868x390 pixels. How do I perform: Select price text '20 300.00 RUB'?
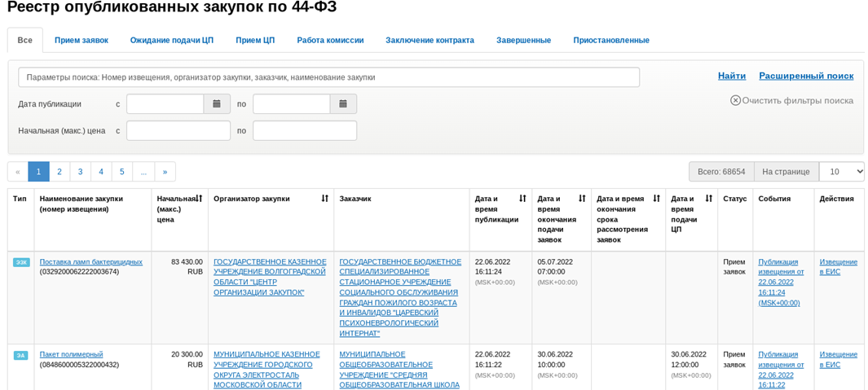pyautogui.click(x=187, y=360)
